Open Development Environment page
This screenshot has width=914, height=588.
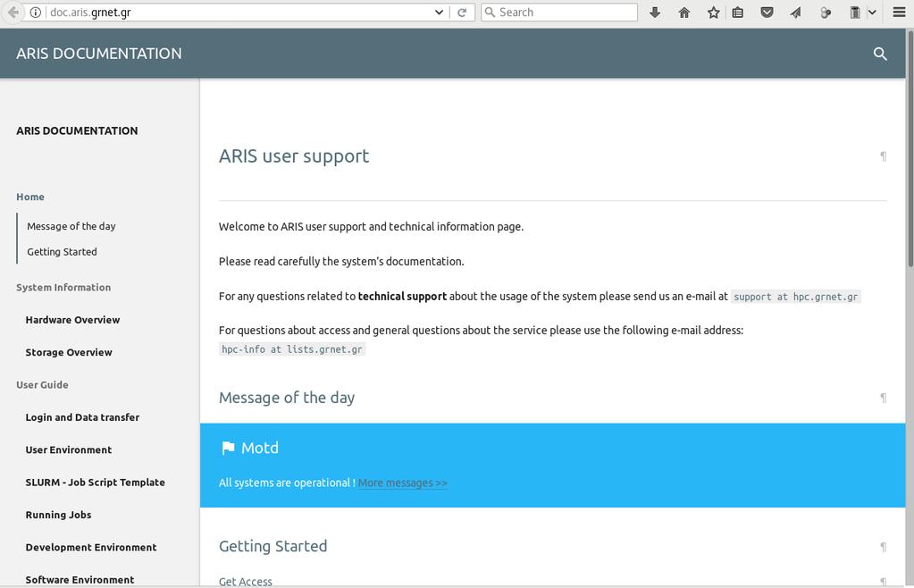point(91,547)
